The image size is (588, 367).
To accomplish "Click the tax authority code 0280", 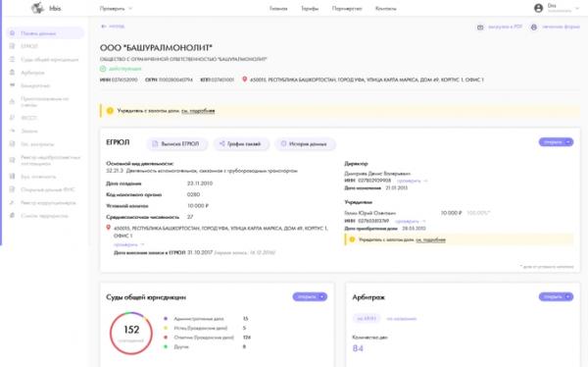I will (193, 194).
